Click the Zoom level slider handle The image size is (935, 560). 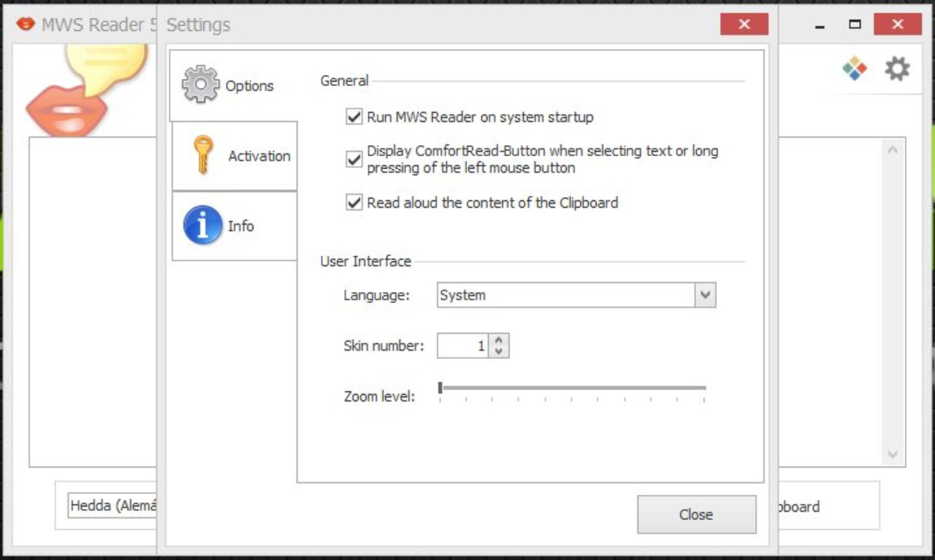tap(440, 388)
